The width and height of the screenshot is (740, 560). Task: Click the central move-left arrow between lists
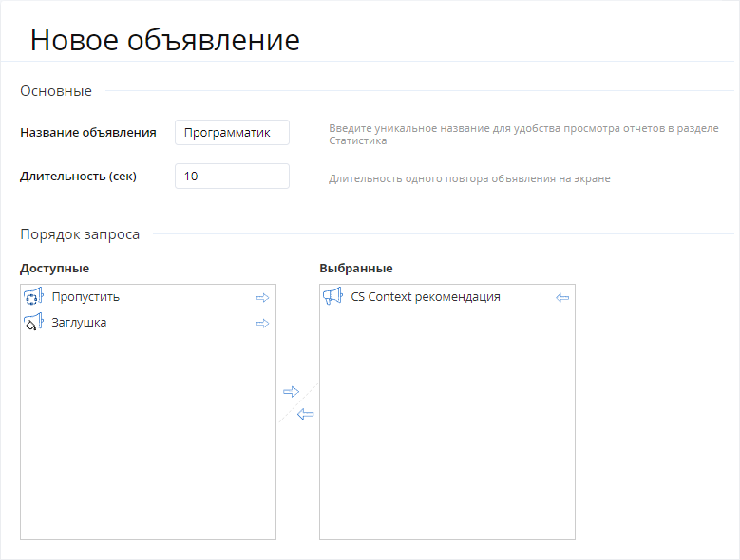305,414
